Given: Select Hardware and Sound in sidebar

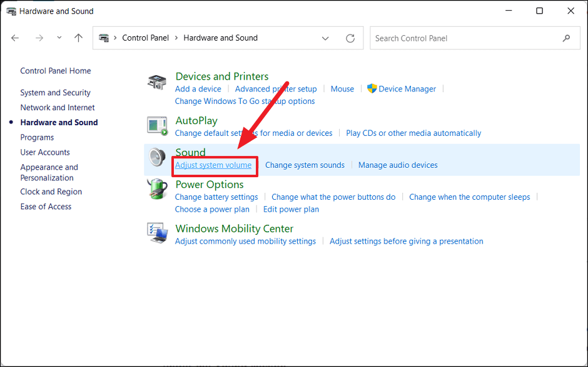Looking at the screenshot, I should click(x=59, y=123).
